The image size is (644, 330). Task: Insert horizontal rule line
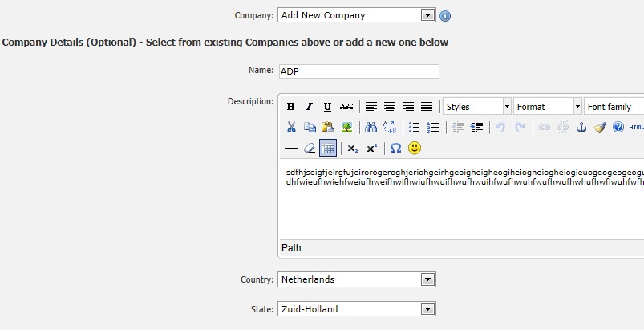click(291, 148)
